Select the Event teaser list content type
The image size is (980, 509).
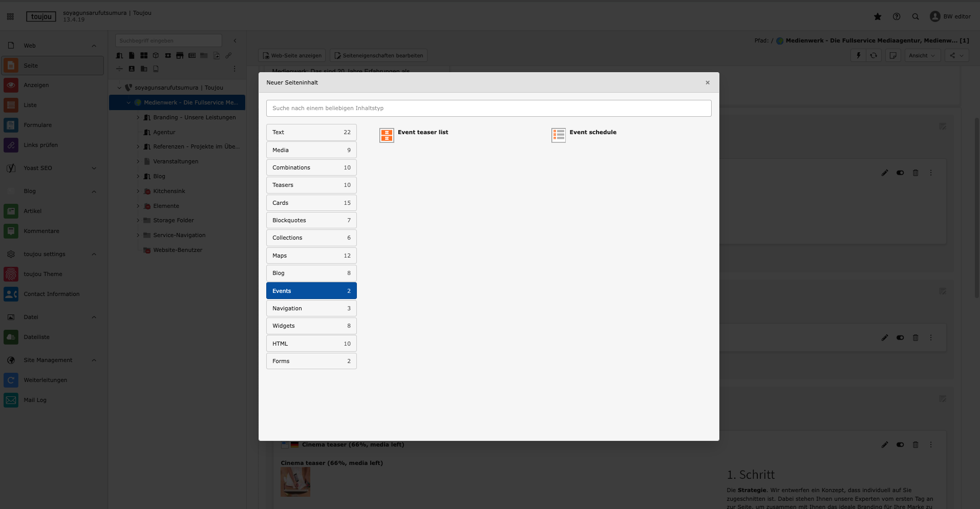click(422, 133)
